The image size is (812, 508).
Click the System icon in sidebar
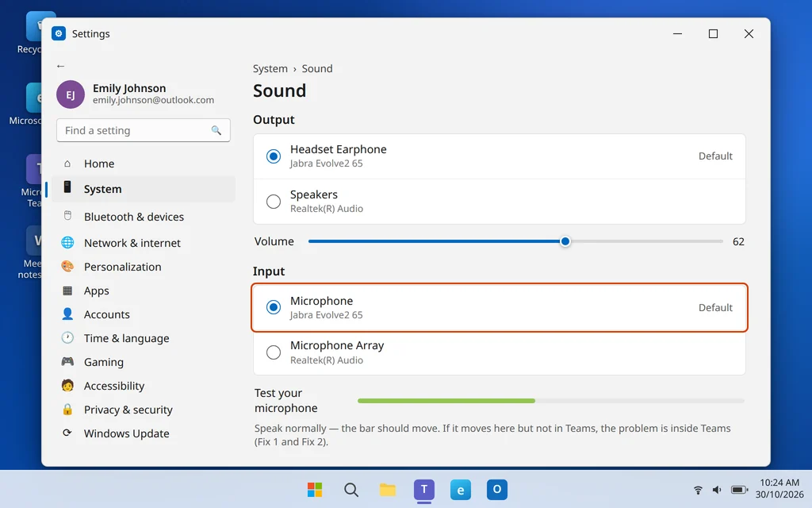67,187
